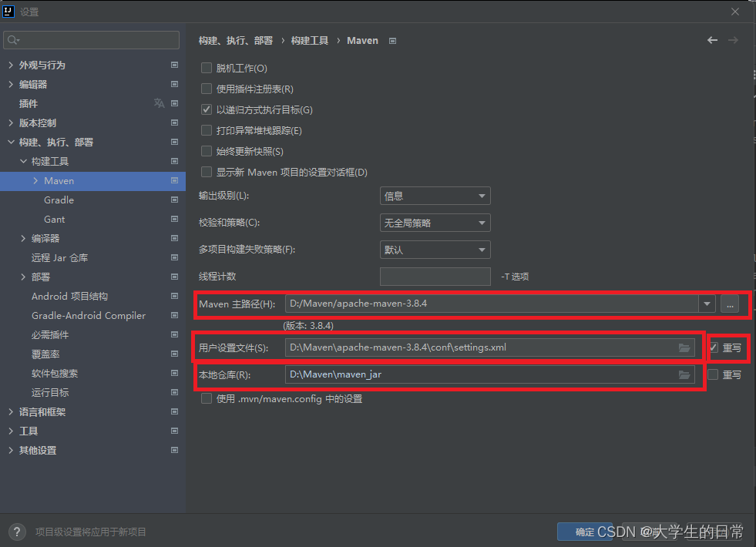The image size is (756, 547).
Task: Toggle 重写 checkbox for 本地仓库
Action: coord(713,374)
